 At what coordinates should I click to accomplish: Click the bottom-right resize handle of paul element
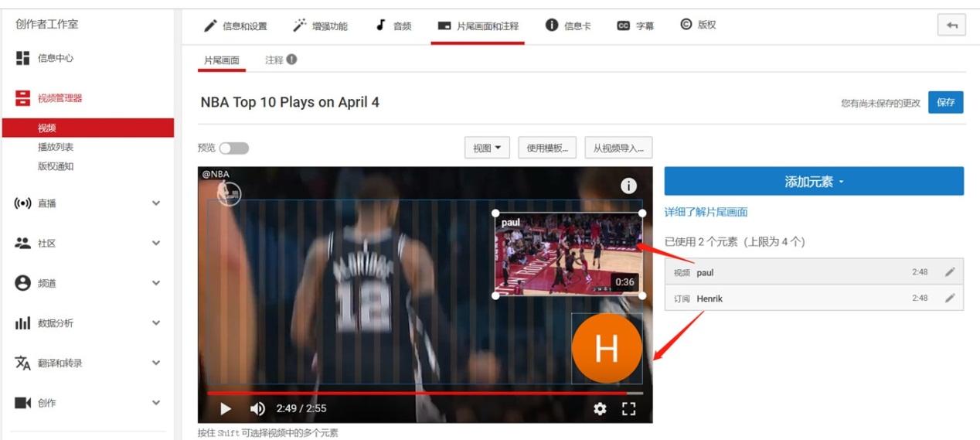pos(642,296)
